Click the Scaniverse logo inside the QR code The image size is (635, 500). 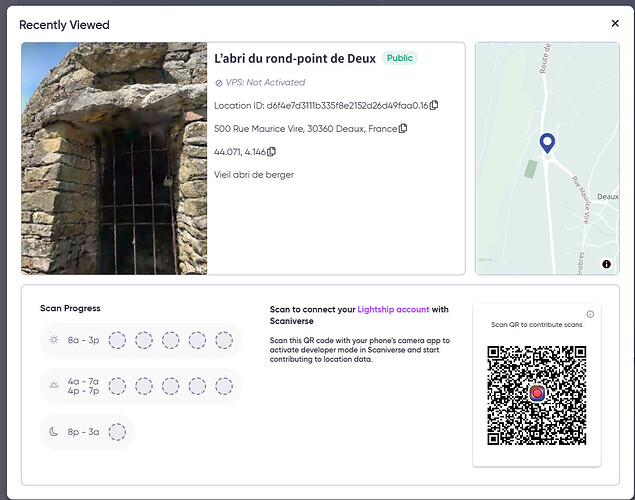click(x=537, y=393)
